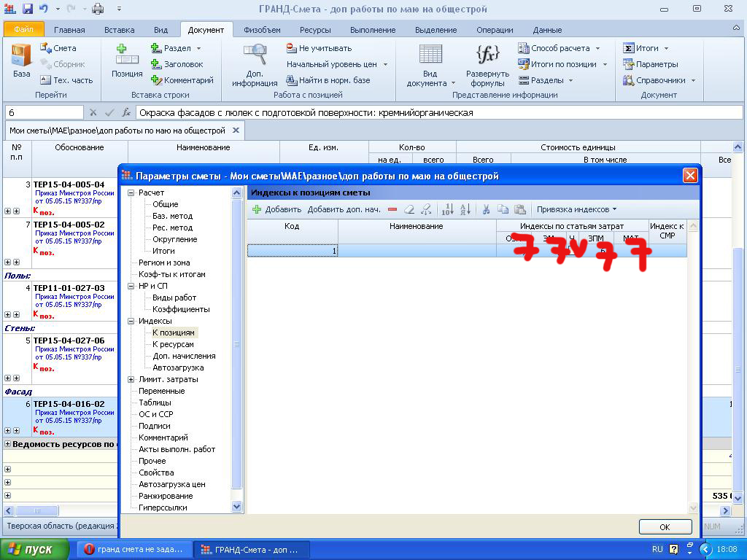Select position ТЕР15-04-016-02
Image resolution: width=747 pixels, height=560 pixels.
point(69,404)
